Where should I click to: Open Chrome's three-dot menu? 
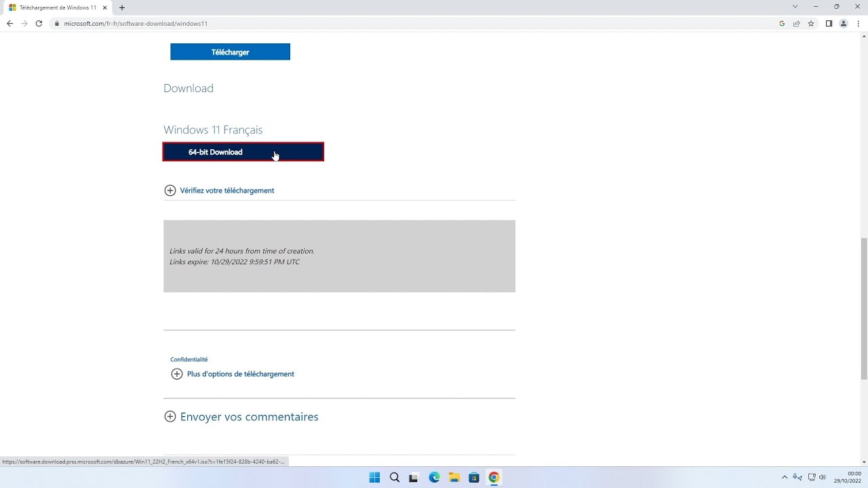[x=859, y=24]
